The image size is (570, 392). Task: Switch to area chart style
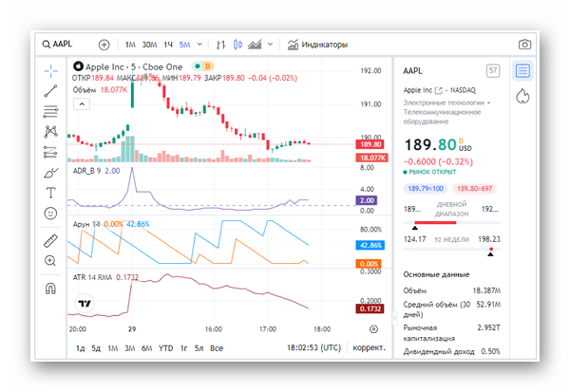255,45
